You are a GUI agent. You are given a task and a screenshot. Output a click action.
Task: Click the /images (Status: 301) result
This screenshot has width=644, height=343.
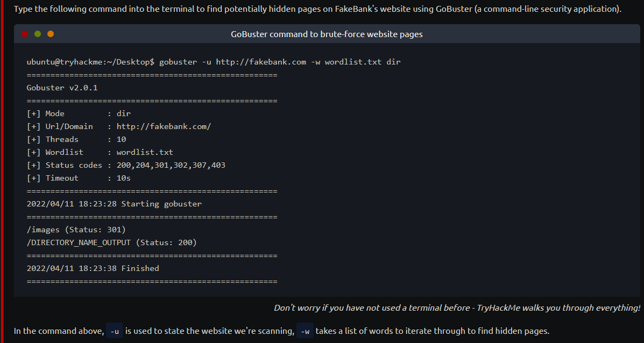(x=76, y=230)
